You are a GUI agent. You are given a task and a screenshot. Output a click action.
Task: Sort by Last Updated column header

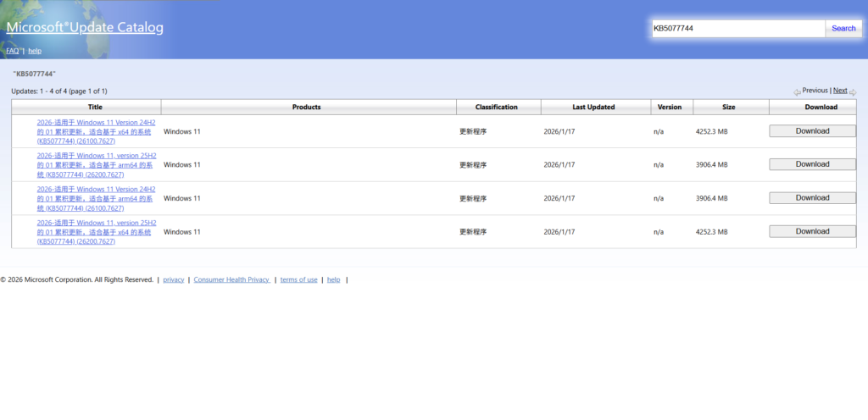[593, 107]
